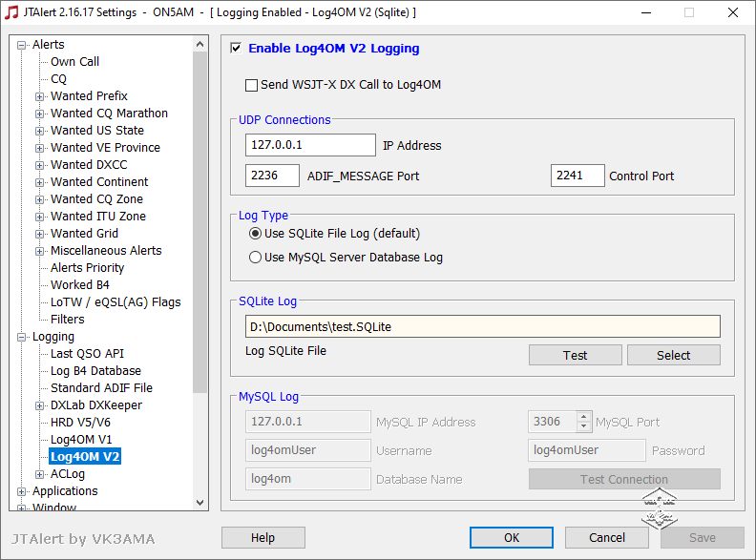
Task: Click the SQLite log file path field
Action: (483, 327)
